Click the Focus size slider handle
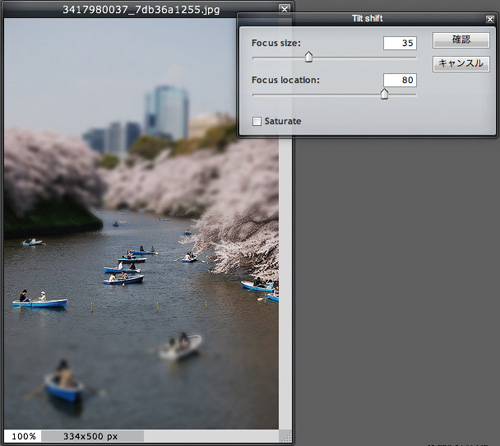 pyautogui.click(x=309, y=57)
